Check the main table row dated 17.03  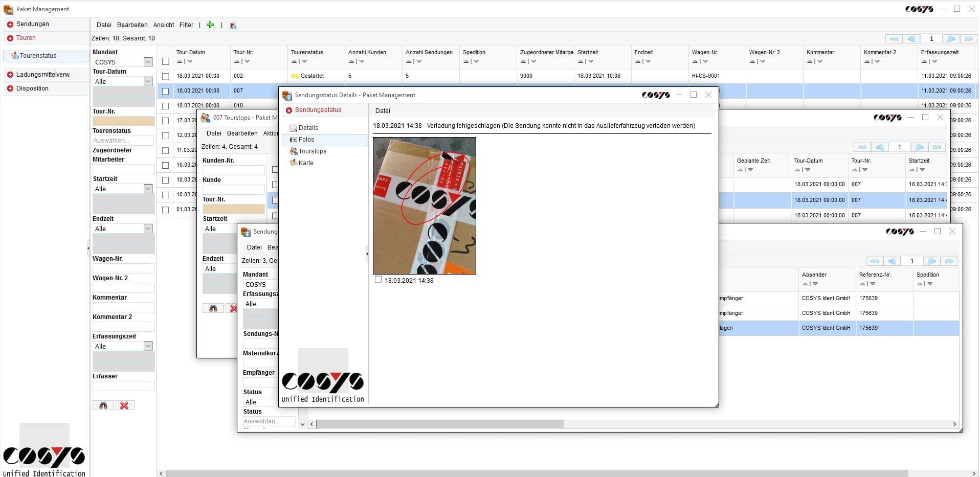point(165,121)
